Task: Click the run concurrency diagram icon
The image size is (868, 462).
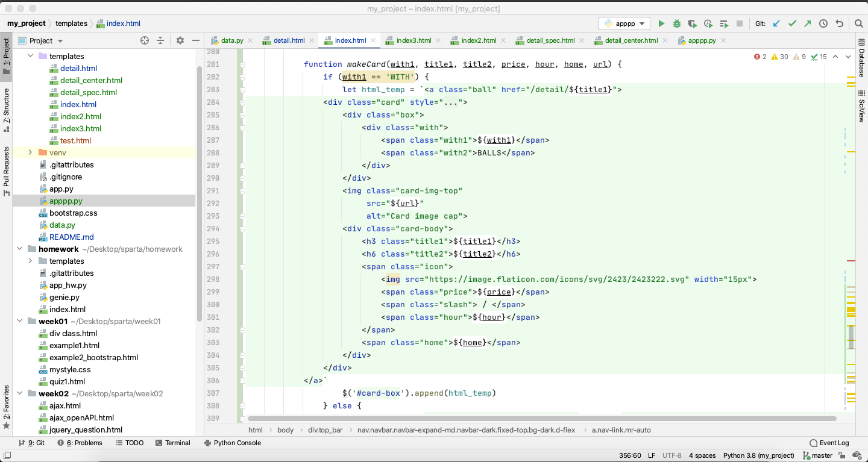Action: (x=724, y=23)
